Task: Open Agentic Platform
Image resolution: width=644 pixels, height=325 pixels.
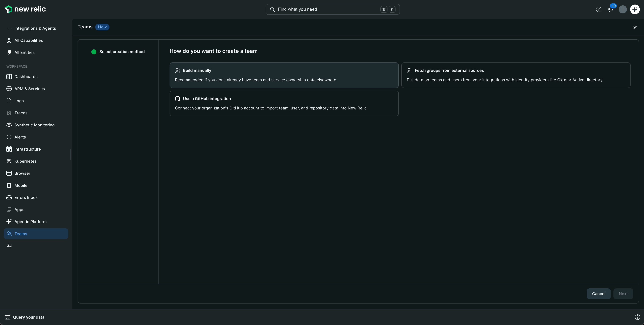Action: coord(36,221)
